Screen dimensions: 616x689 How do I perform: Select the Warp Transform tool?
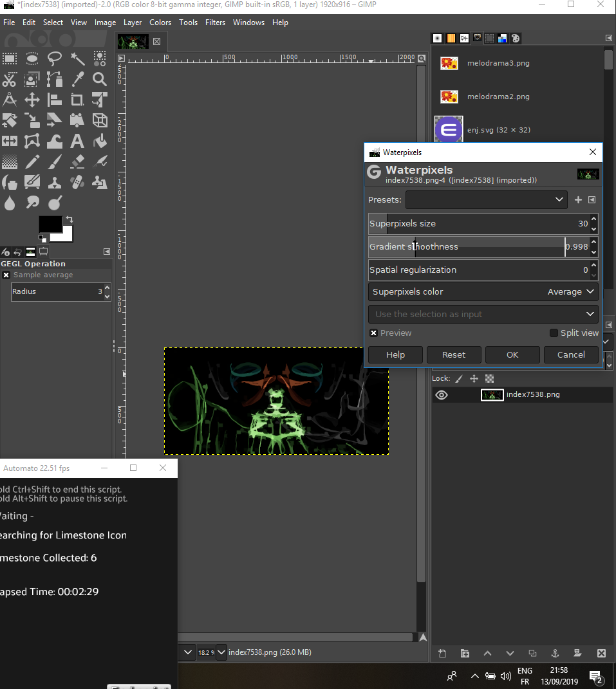point(55,141)
